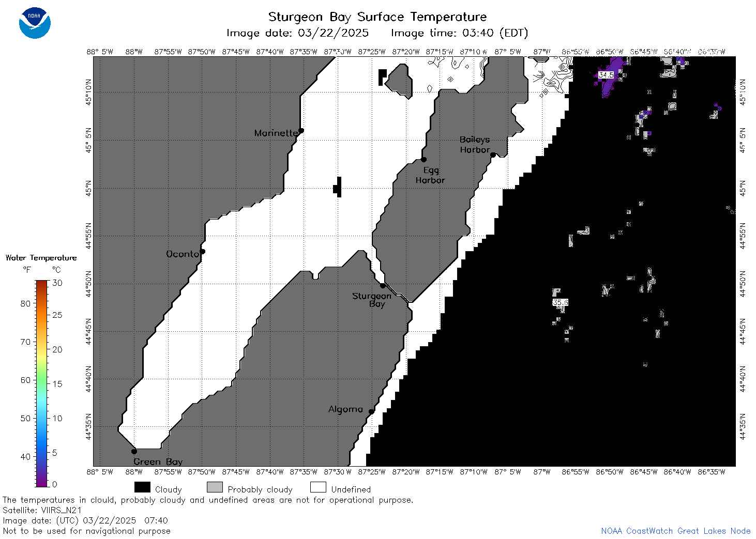The height and width of the screenshot is (539, 756).
Task: Click the Sturgeon Bay marker dot
Action: [x=383, y=285]
